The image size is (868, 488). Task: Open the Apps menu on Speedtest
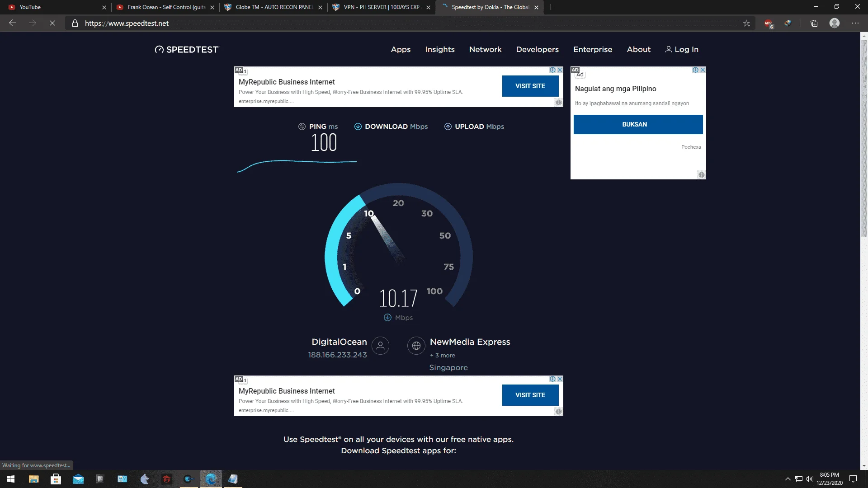click(401, 50)
